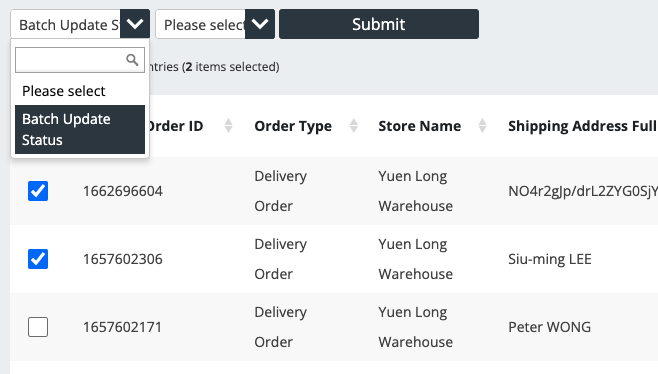Viewport: 658px width, 374px height.
Task: Sort by Order Type column arrows
Action: pos(354,126)
